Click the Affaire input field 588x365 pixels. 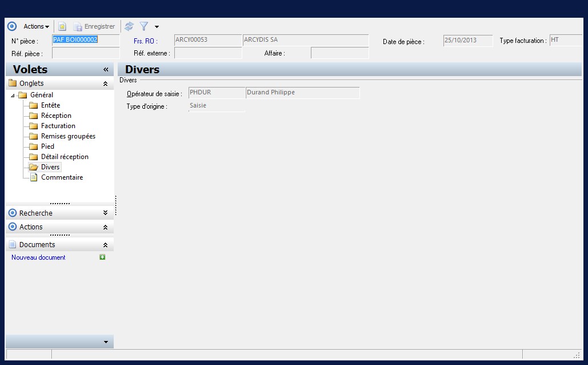click(x=340, y=53)
